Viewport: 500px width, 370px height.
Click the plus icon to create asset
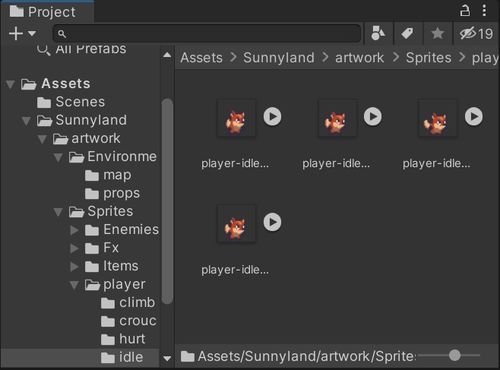16,34
